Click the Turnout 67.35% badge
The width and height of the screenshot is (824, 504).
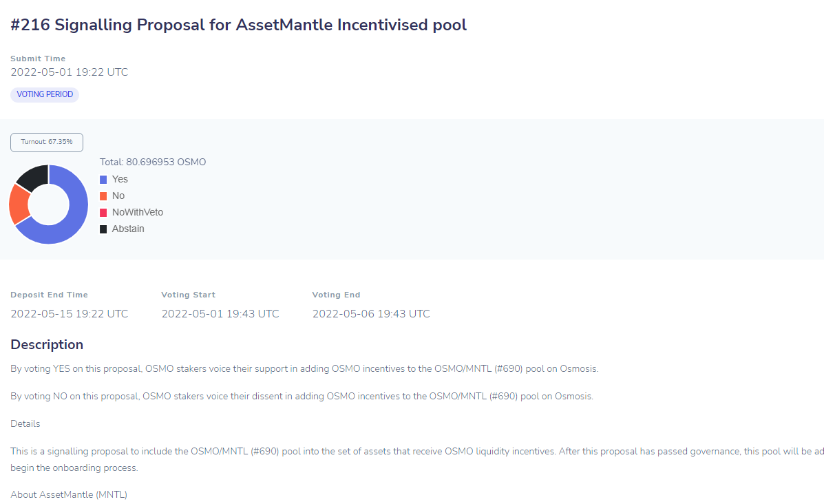(x=47, y=143)
